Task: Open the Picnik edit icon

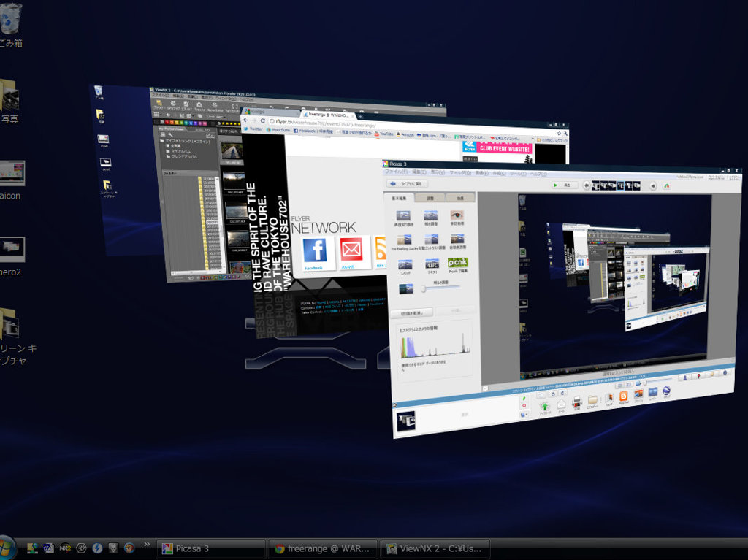Action: [x=458, y=262]
